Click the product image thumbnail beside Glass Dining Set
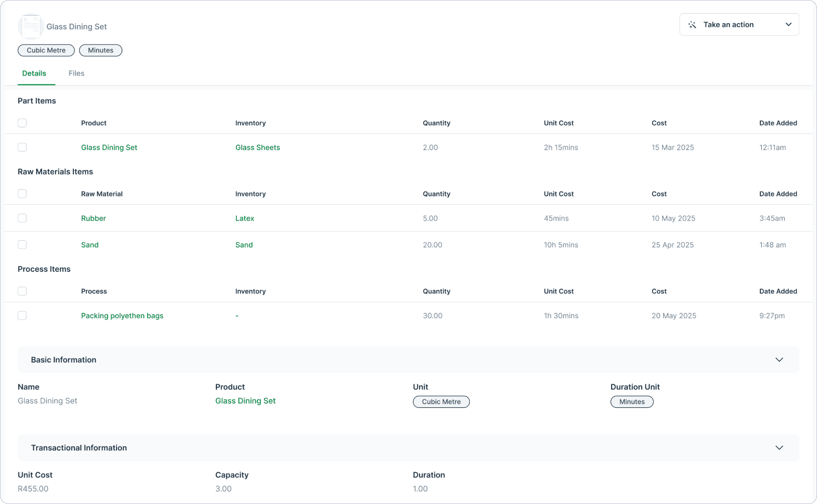 (30, 26)
